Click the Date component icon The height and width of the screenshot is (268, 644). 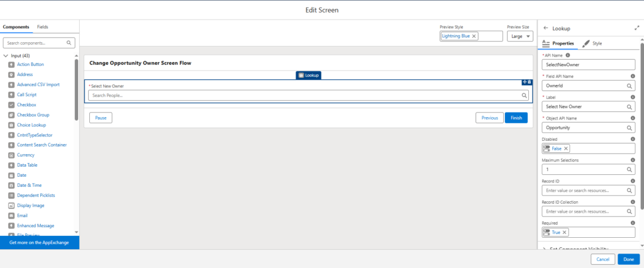11,175
